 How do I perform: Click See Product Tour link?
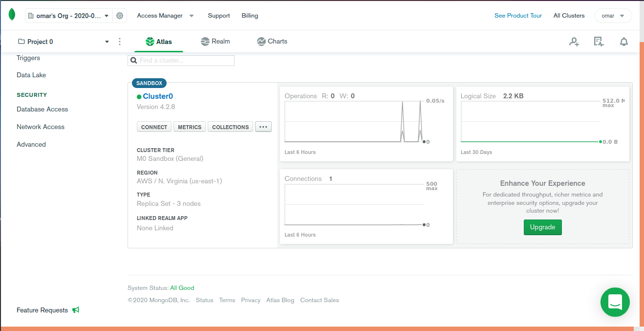tap(518, 16)
